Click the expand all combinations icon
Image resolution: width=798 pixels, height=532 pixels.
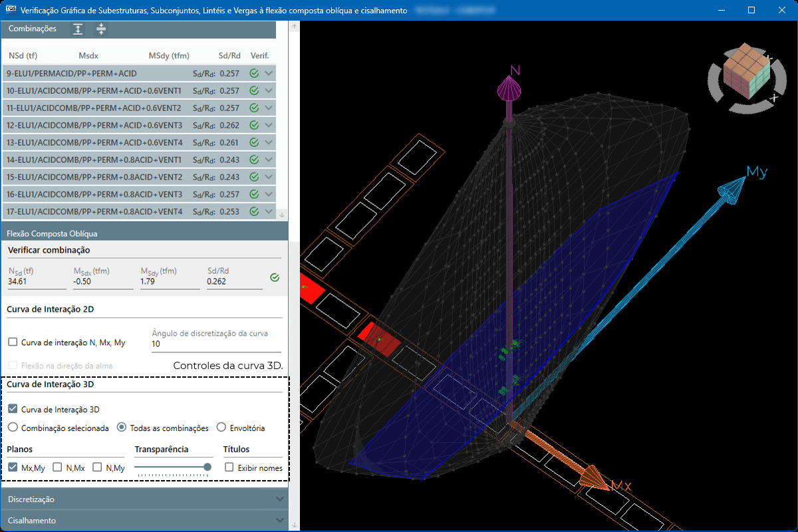[78, 29]
